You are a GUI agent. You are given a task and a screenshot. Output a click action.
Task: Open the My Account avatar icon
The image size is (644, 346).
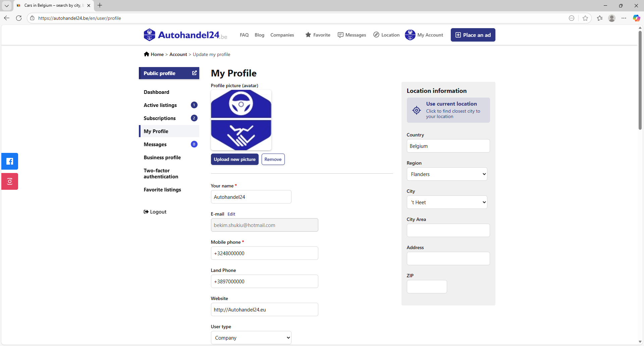[410, 35]
